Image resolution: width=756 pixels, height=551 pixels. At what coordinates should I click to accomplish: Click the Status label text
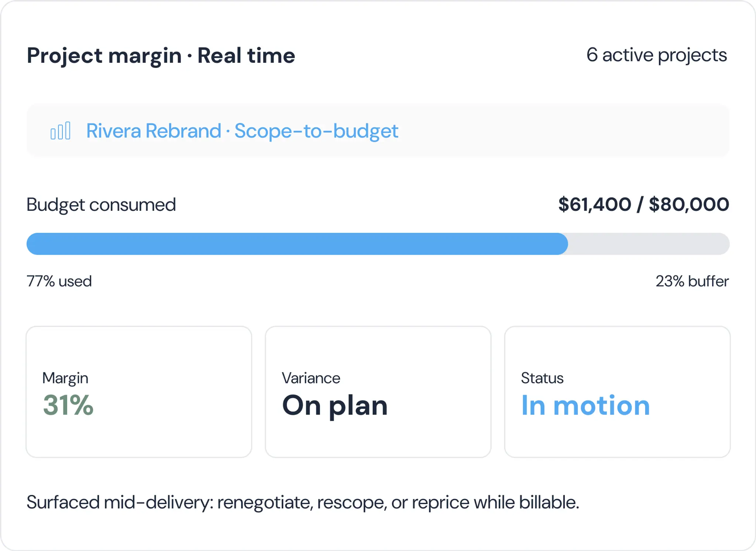(542, 378)
